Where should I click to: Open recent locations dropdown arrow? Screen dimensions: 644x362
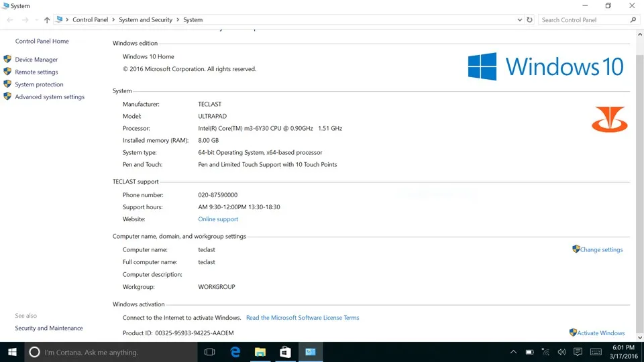(x=36, y=19)
